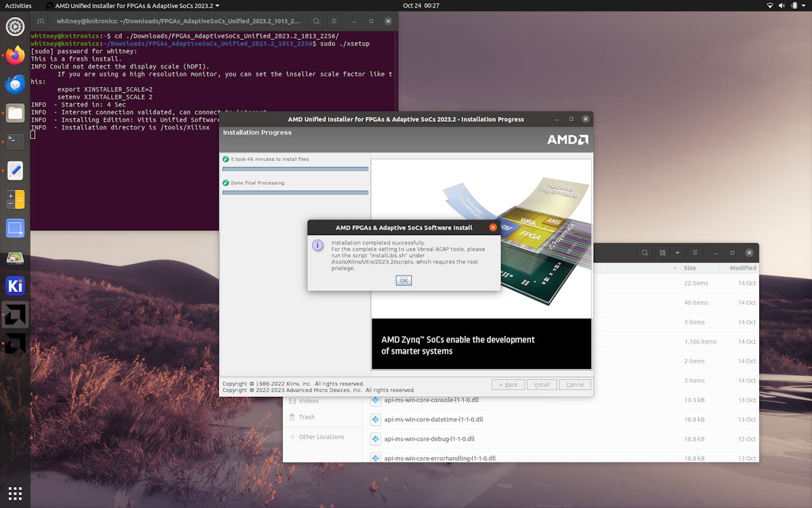812x508 pixels.
Task: Toggle grid view in the Files window
Action: (x=663, y=253)
